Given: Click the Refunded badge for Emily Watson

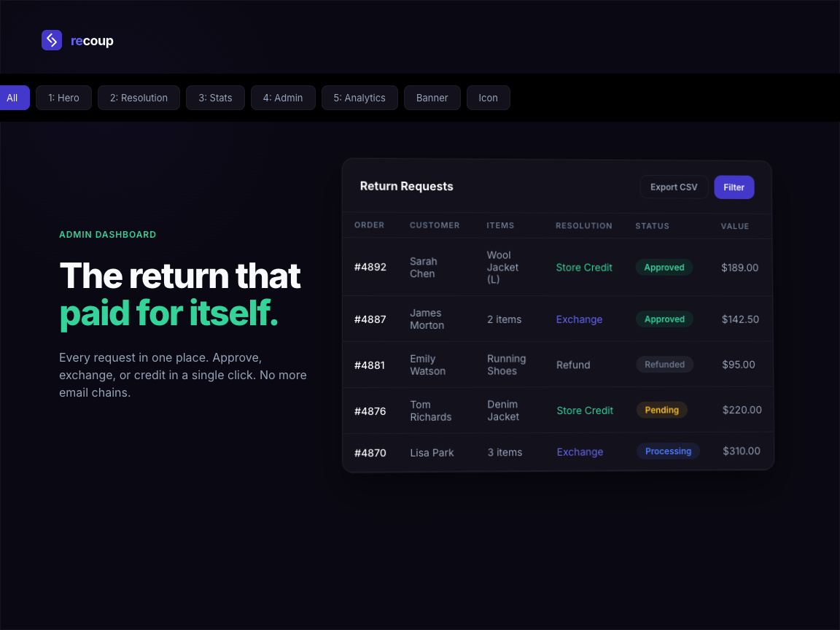Looking at the screenshot, I should click(664, 364).
